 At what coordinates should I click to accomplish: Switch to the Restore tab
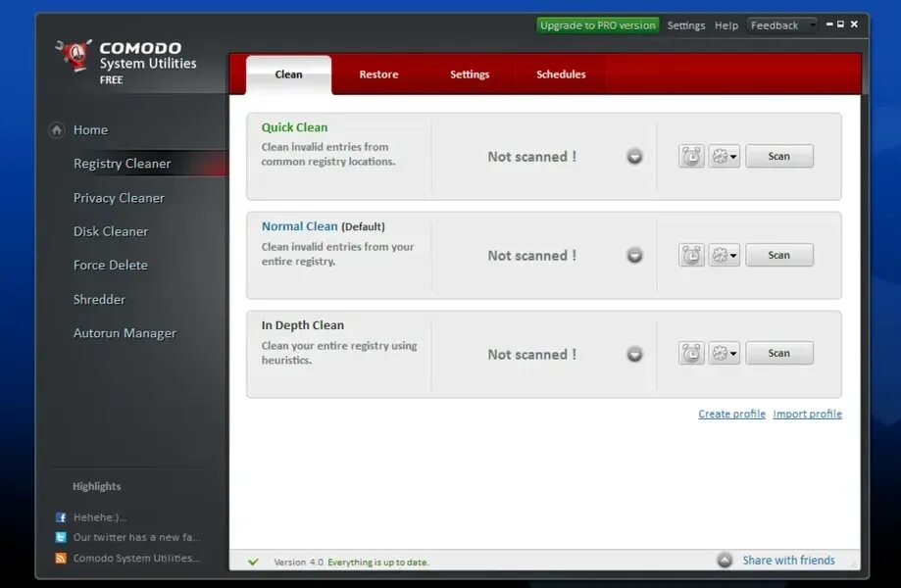click(378, 74)
